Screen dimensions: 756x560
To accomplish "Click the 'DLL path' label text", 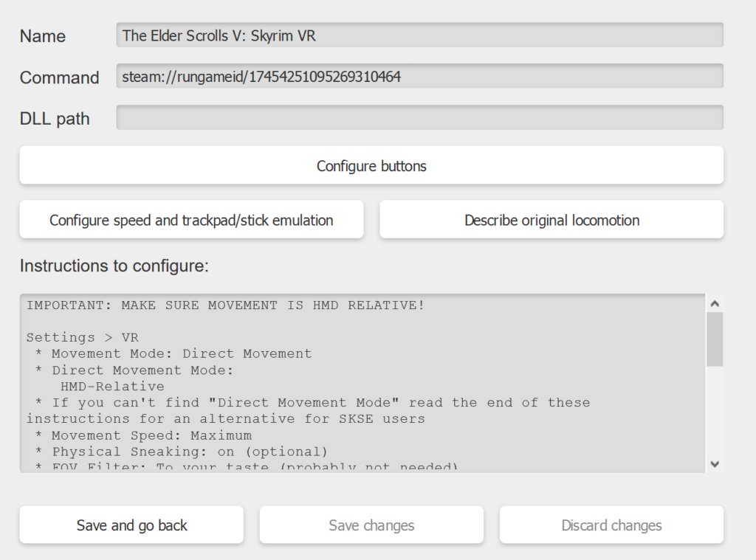I will point(55,118).
